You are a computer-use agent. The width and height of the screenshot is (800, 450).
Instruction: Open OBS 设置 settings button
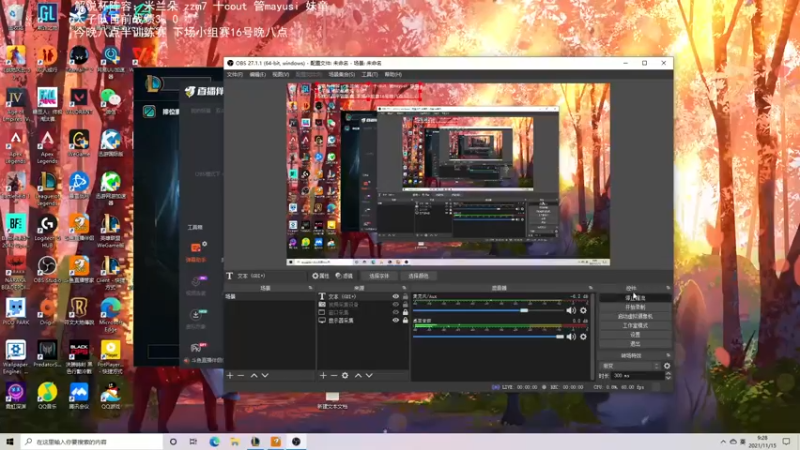(x=635, y=335)
